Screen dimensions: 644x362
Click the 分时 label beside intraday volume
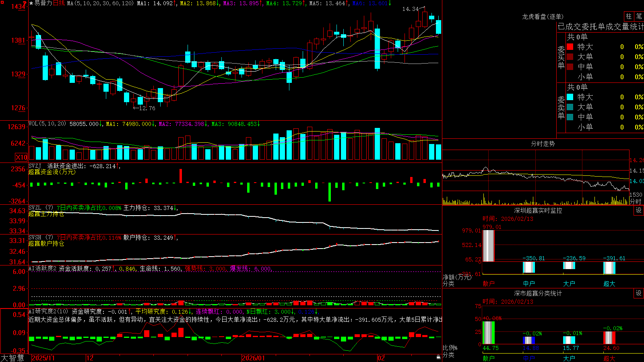pos(636,202)
